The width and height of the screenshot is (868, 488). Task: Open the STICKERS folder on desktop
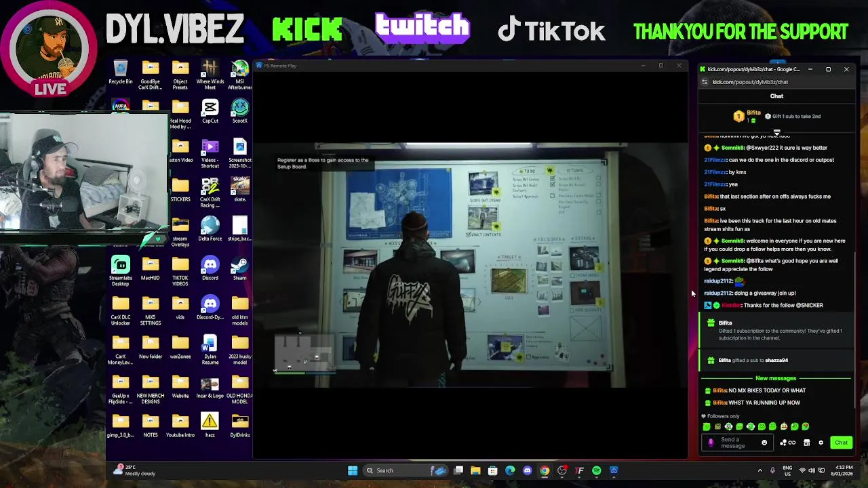(x=180, y=190)
